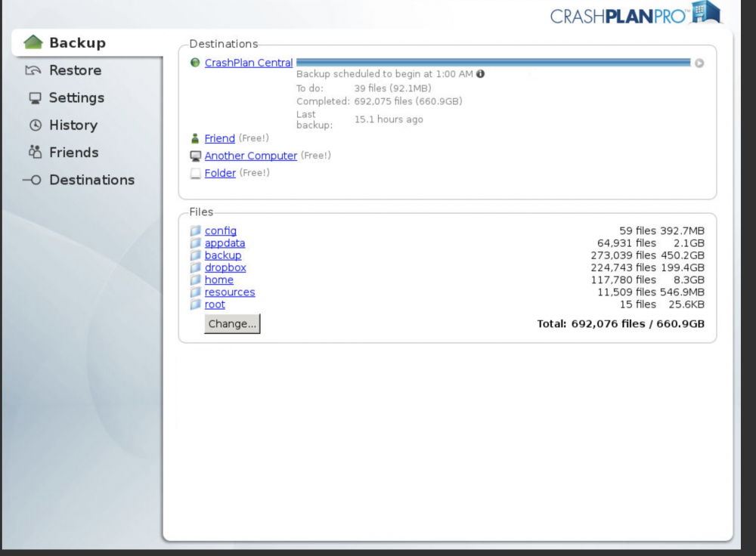Click the Settings monitor icon
The width and height of the screenshot is (756, 556).
(x=36, y=98)
